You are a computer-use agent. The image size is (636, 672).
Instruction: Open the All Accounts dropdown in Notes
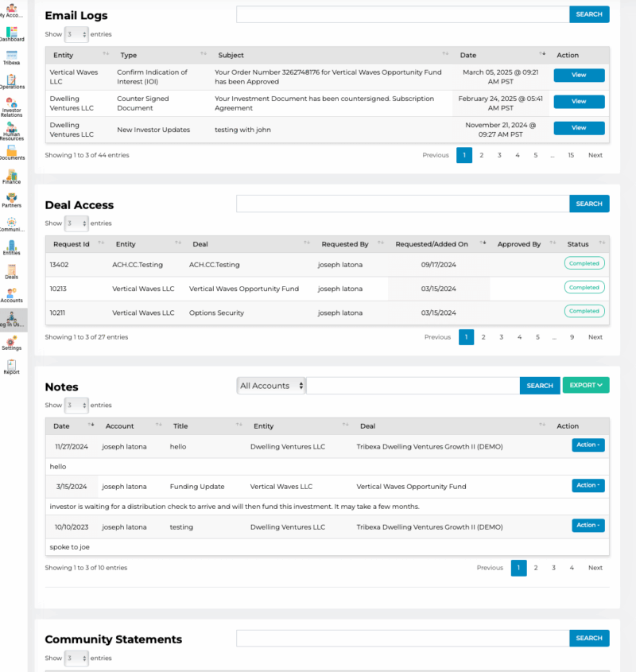pyautogui.click(x=271, y=385)
